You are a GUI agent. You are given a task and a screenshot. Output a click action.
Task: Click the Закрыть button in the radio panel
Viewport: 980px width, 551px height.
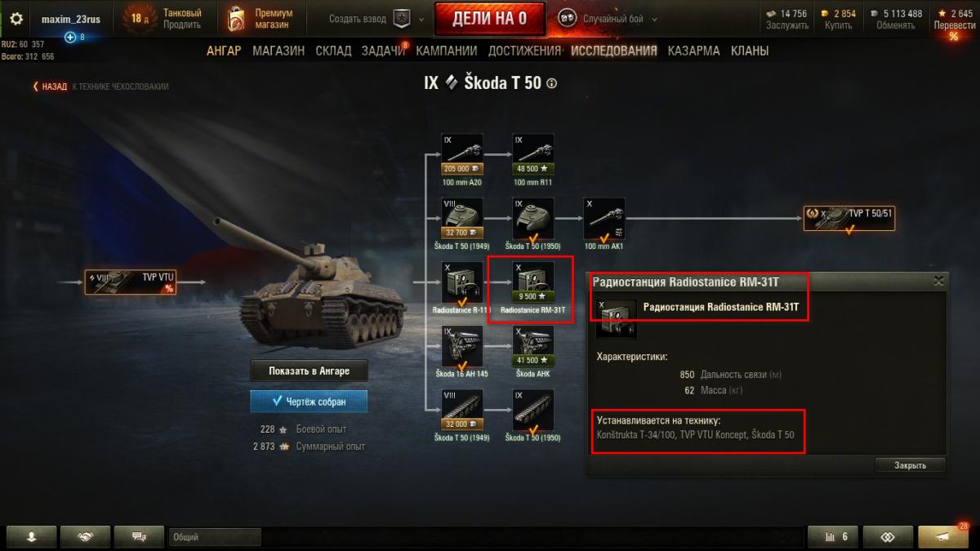pos(910,465)
